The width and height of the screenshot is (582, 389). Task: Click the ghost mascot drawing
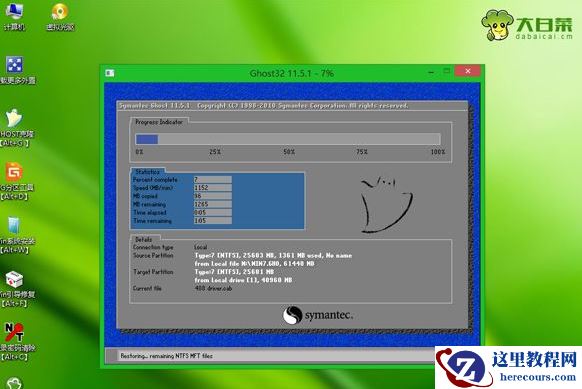click(x=386, y=205)
